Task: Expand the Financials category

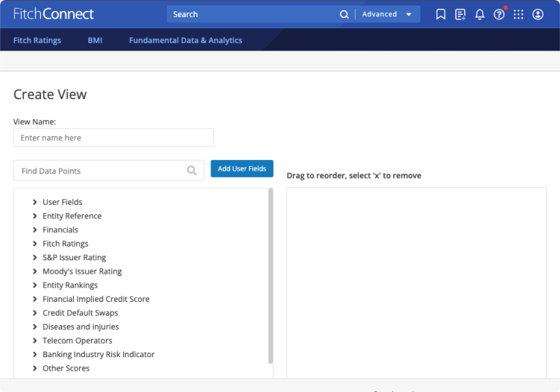Action: point(35,230)
